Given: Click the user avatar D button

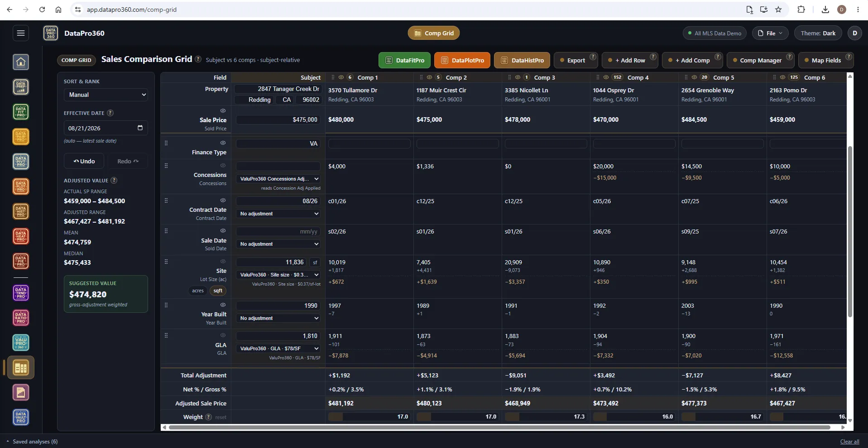Looking at the screenshot, I should pos(854,33).
